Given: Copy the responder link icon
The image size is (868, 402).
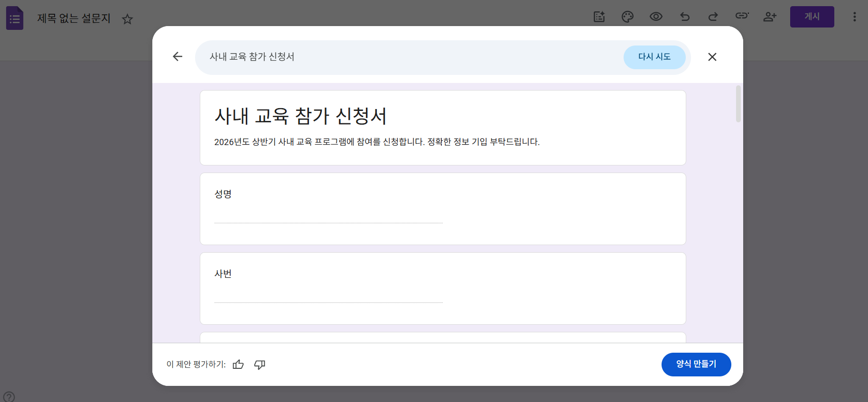Looking at the screenshot, I should (x=742, y=16).
